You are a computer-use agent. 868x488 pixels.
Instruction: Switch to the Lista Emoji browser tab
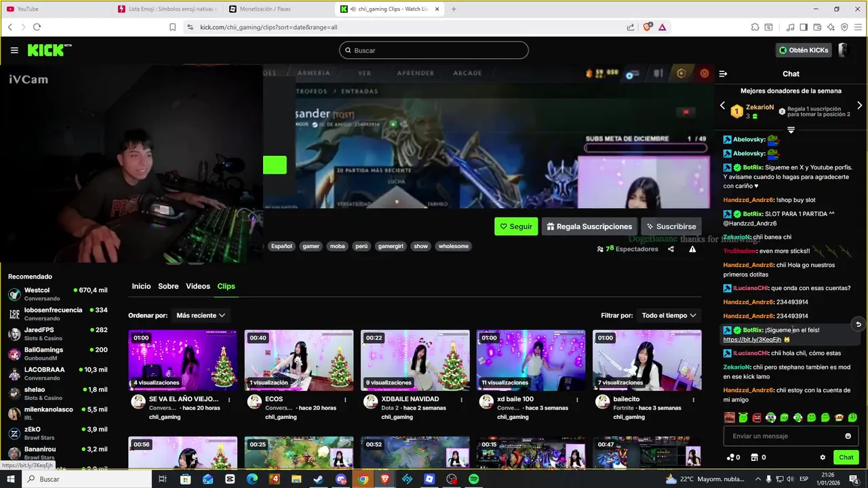[167, 9]
